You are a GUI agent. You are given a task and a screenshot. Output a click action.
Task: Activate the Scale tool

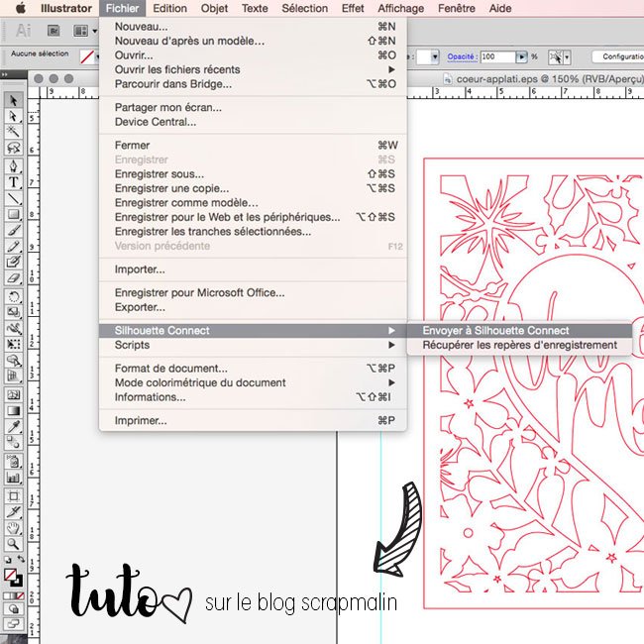tap(13, 312)
